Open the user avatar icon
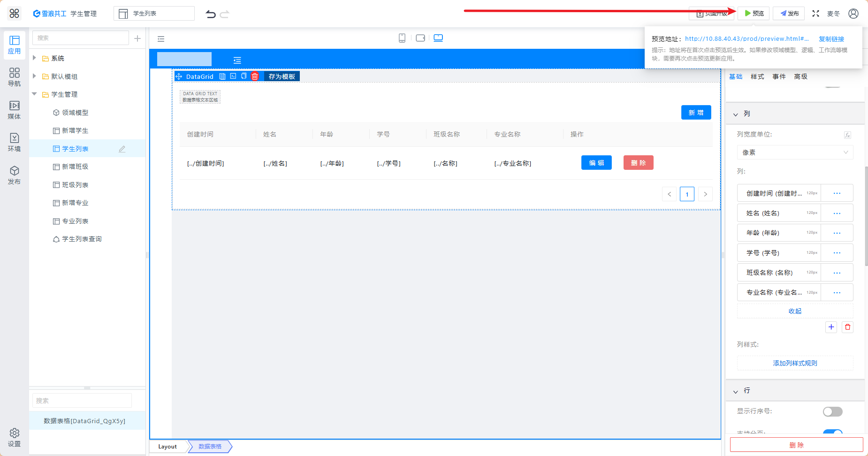 [853, 14]
